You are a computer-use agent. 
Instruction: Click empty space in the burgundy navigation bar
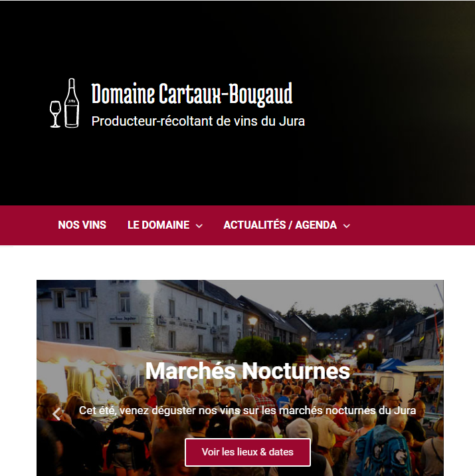click(x=413, y=225)
